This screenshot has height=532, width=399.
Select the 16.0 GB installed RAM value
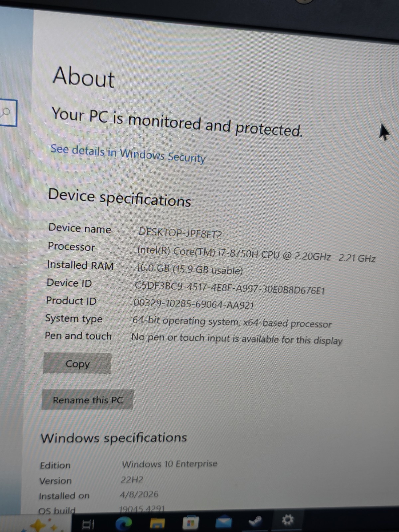click(x=190, y=269)
